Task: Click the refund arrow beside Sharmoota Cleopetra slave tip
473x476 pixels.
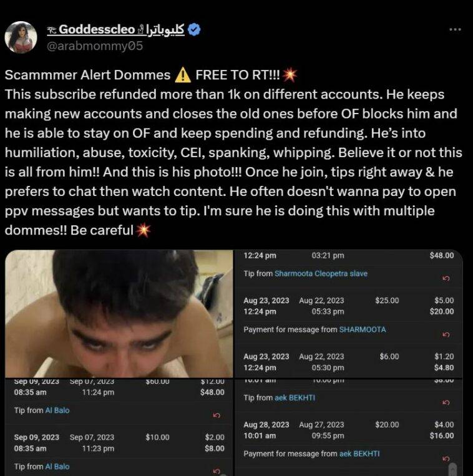Action: coord(446,278)
